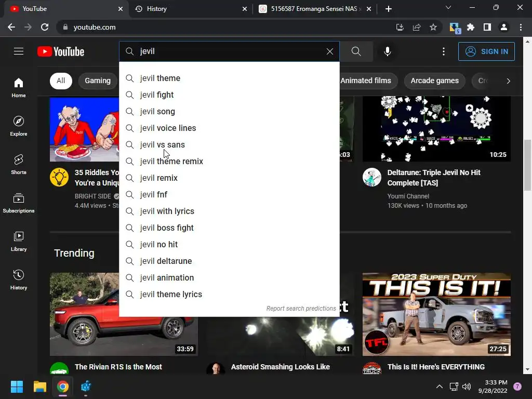Click Report search predictions link

(301, 309)
